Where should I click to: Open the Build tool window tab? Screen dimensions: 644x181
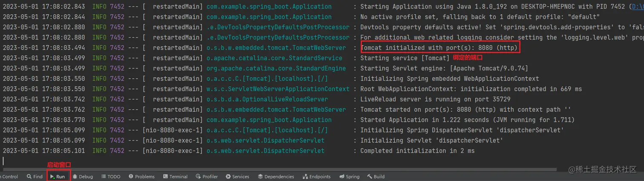tap(376, 176)
